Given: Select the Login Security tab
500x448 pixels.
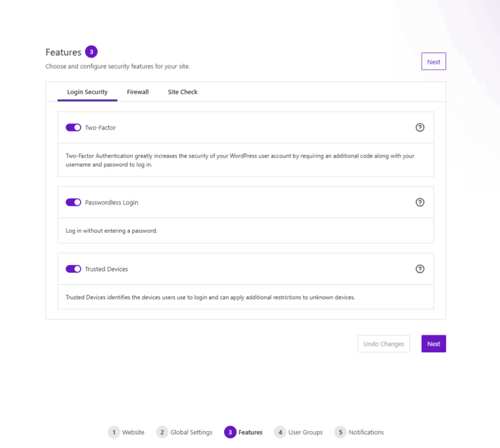Looking at the screenshot, I should [x=87, y=92].
